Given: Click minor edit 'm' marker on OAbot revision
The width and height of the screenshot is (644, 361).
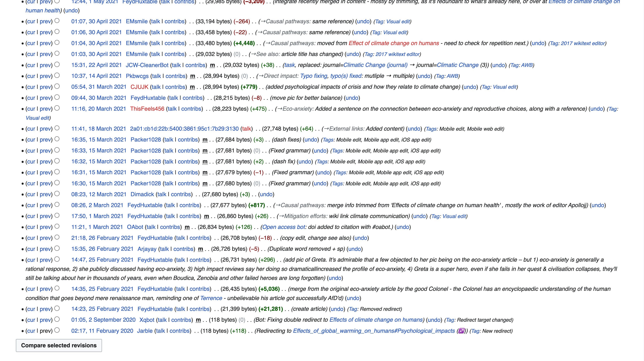Looking at the screenshot, I should click(187, 227).
